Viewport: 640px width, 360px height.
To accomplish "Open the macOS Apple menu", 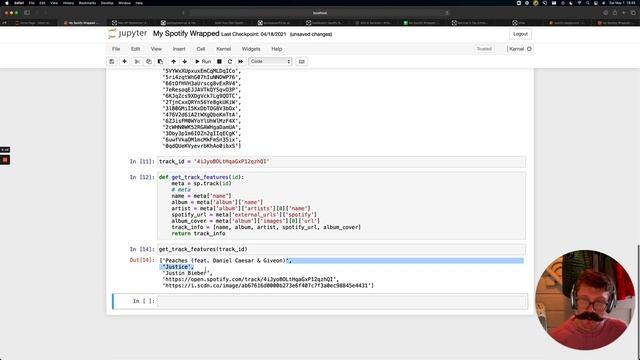I will click(7, 3).
